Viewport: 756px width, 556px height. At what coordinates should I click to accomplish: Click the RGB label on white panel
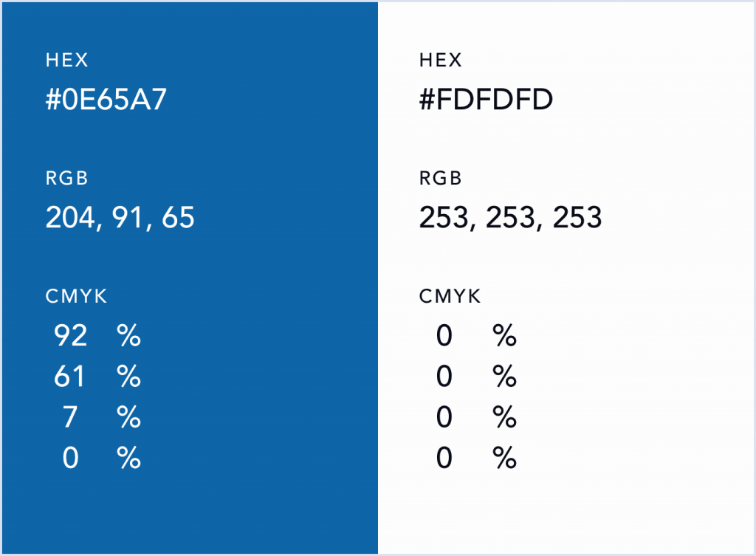(x=441, y=179)
